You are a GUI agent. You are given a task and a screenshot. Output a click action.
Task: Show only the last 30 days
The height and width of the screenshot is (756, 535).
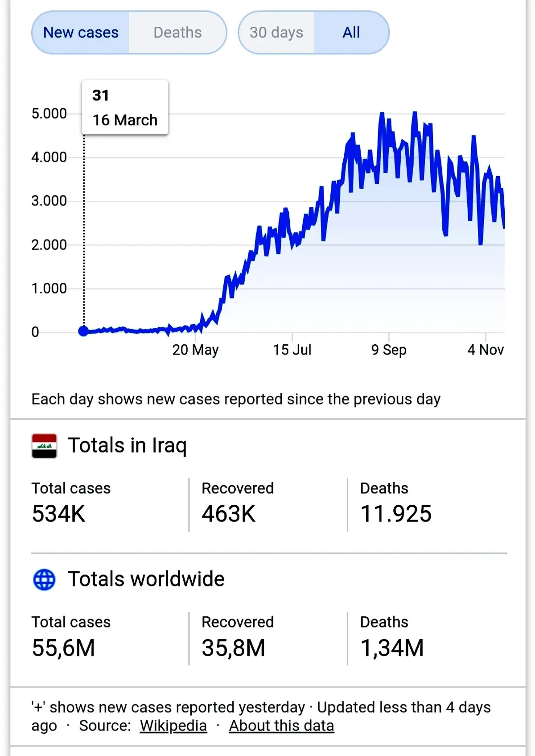click(x=276, y=33)
